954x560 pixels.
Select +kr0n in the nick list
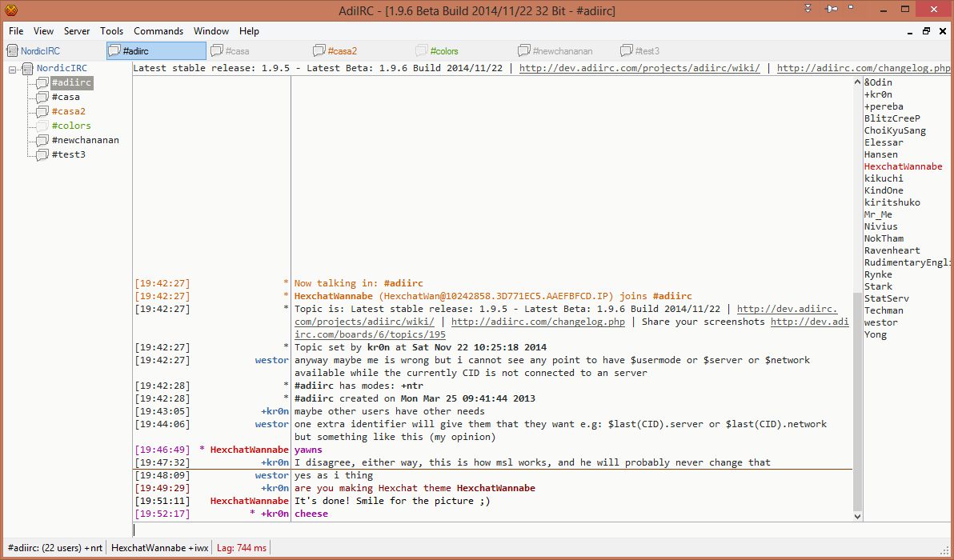(879, 94)
